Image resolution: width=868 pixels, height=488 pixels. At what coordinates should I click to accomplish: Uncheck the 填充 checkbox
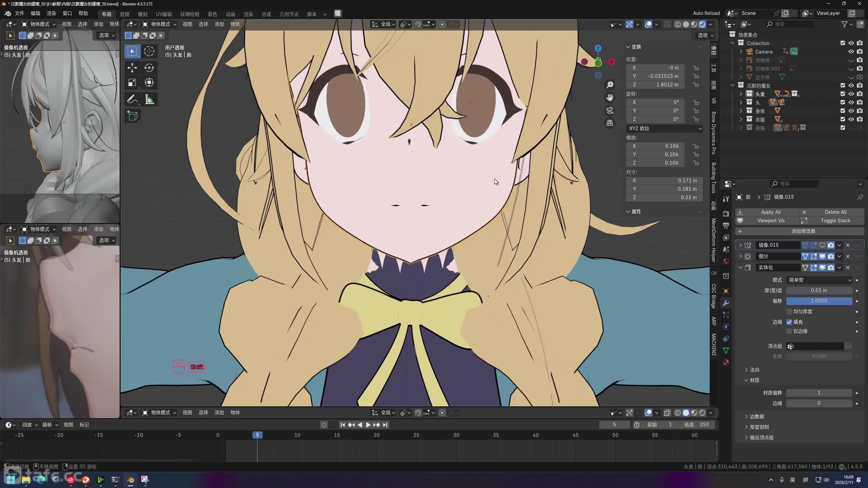pyautogui.click(x=789, y=322)
